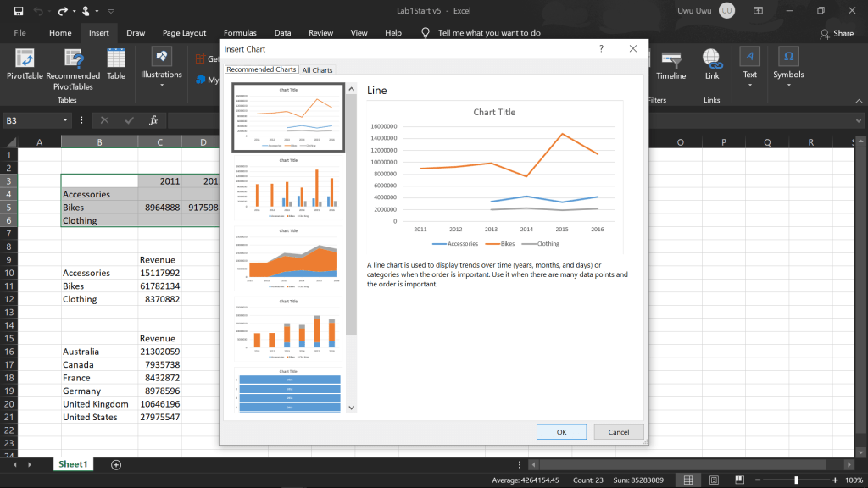Click the Insert Chart dialog help question mark

coord(601,49)
